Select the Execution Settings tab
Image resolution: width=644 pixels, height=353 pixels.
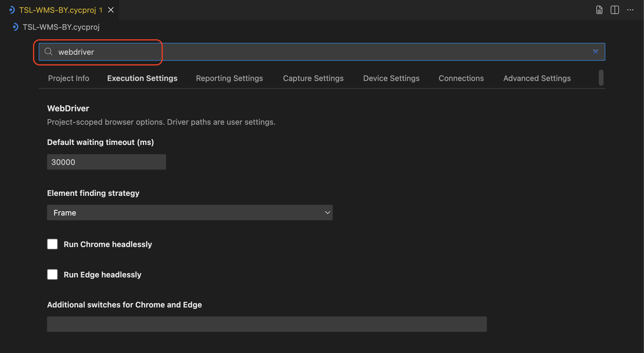[142, 78]
